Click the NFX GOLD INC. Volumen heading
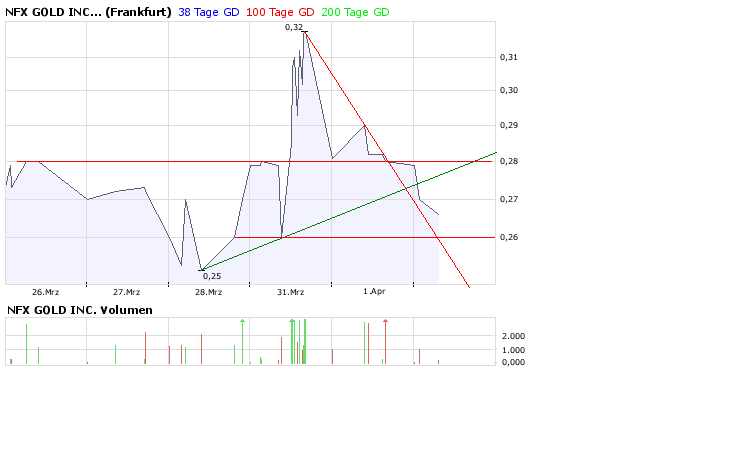The image size is (738, 475). [80, 310]
